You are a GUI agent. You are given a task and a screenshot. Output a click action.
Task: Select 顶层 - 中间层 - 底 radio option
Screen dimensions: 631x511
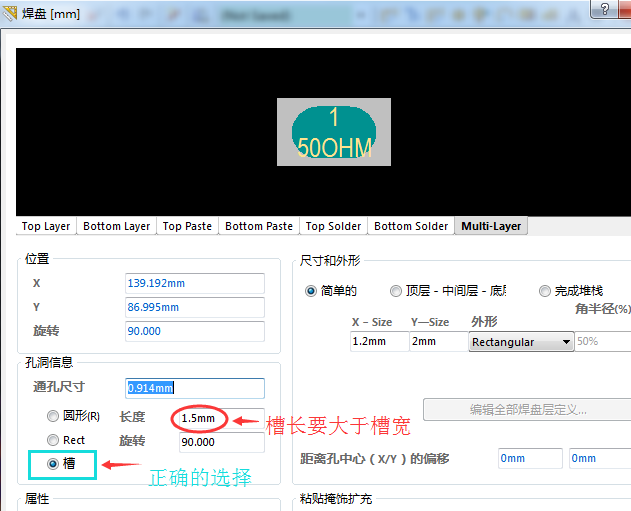point(396,291)
